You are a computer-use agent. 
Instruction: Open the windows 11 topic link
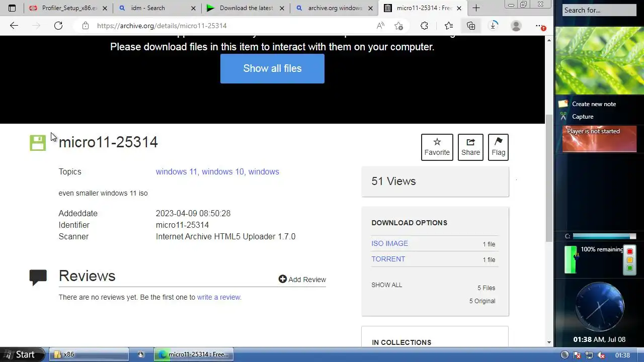click(176, 171)
